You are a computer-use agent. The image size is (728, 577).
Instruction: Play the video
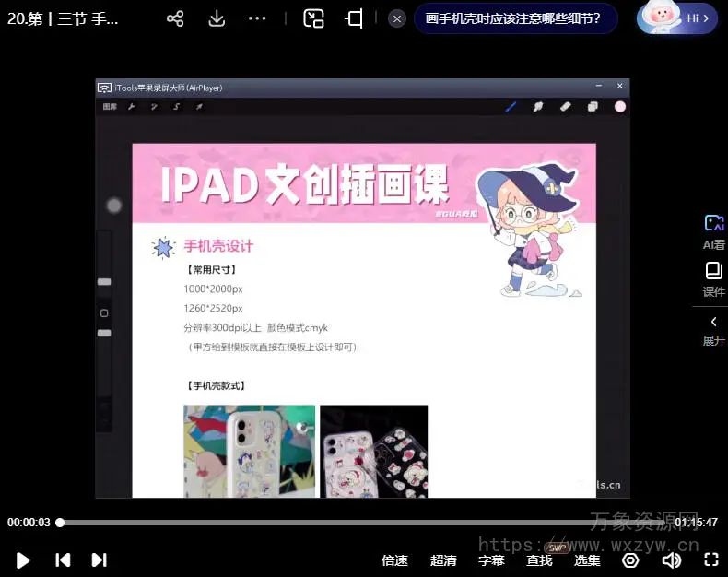pos(23,559)
